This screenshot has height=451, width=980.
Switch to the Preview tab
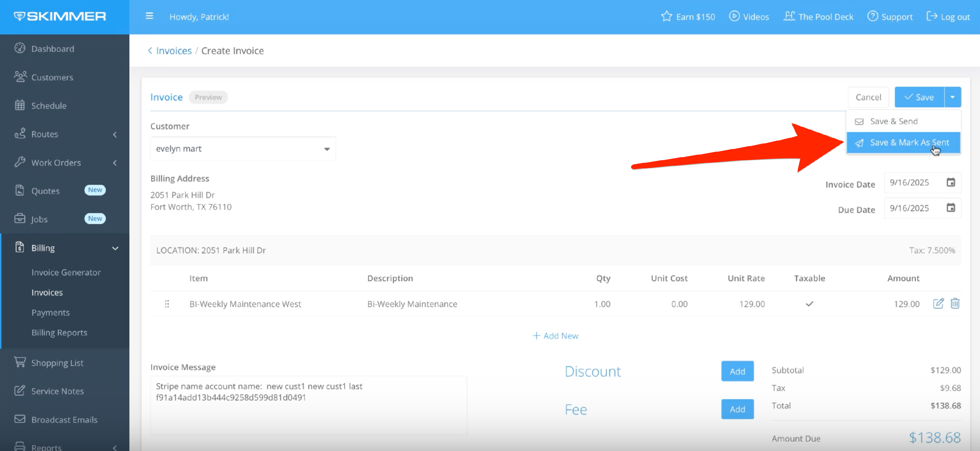coord(208,97)
